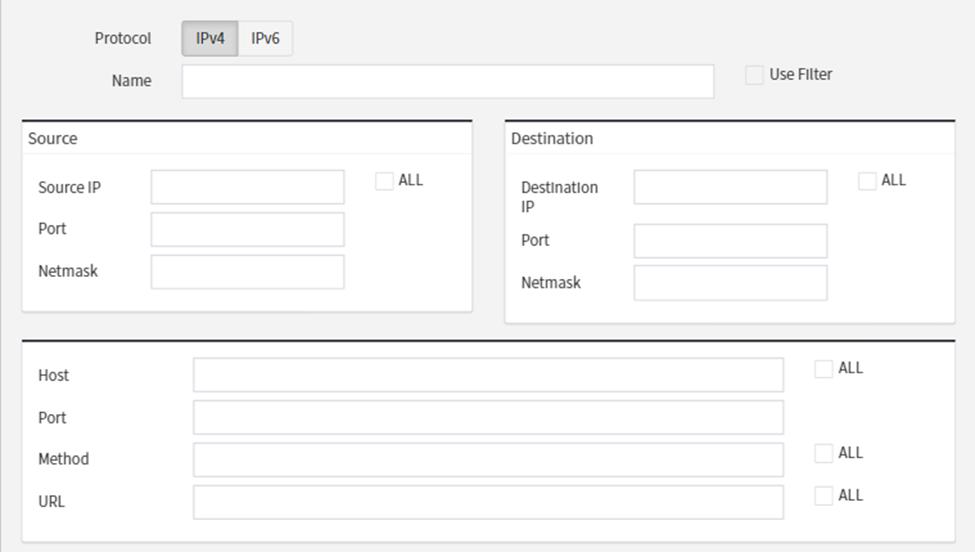This screenshot has width=975, height=552.
Task: Focus the URL input field
Action: pos(488,502)
